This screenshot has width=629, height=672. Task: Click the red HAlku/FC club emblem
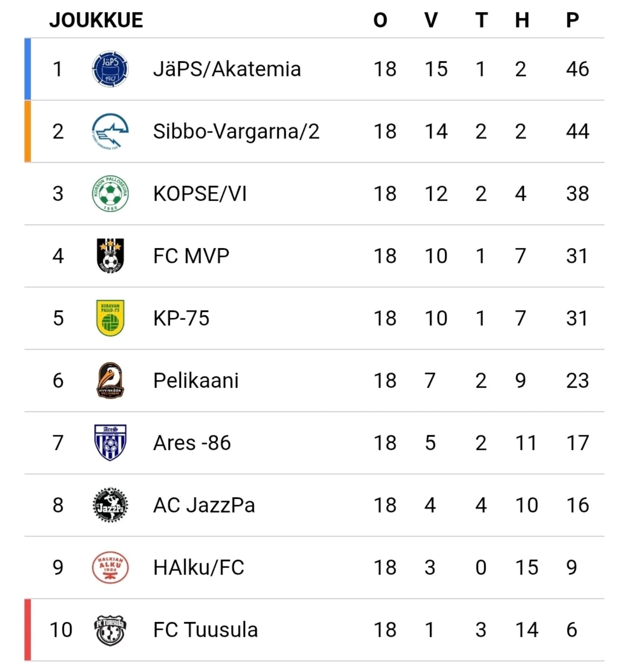point(110,567)
